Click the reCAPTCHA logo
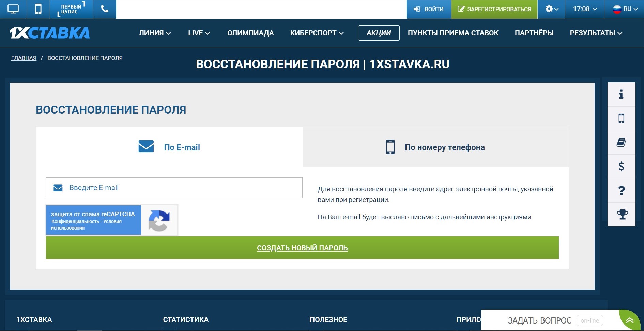The image size is (644, 331). (x=159, y=220)
